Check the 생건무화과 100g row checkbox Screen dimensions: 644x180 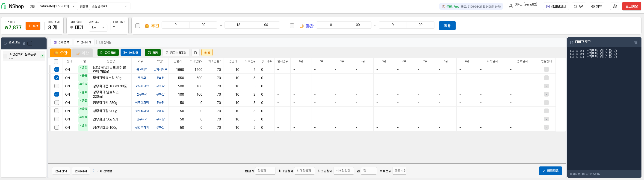[x=57, y=127]
